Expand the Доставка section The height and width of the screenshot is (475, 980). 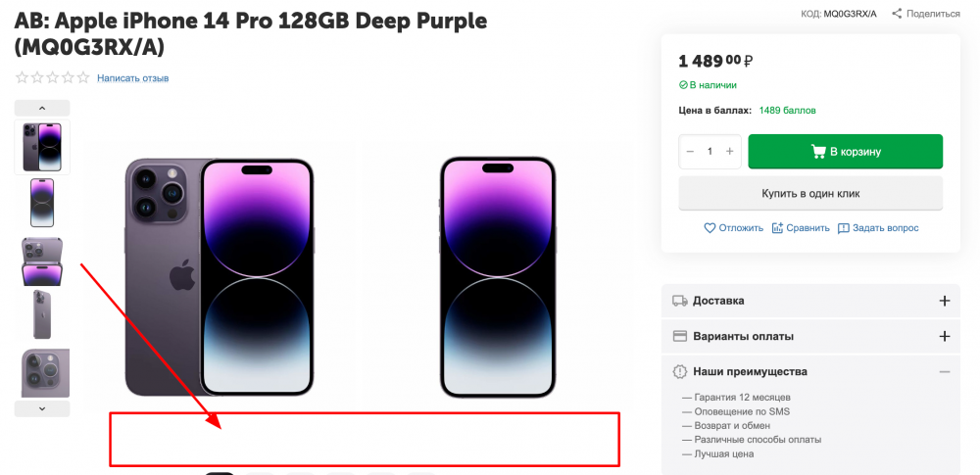pos(944,301)
